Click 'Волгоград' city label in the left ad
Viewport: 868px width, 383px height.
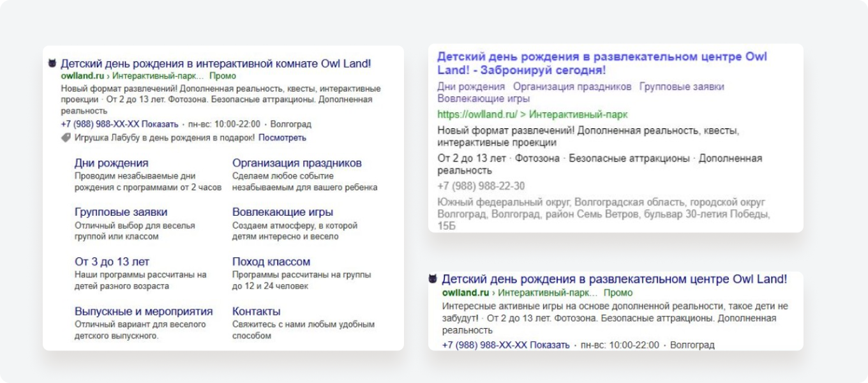[291, 124]
